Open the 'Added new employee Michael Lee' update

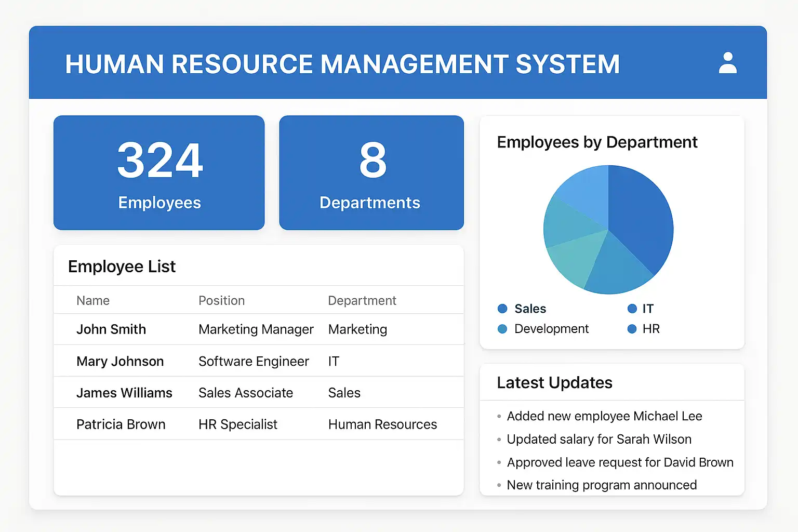click(x=604, y=416)
